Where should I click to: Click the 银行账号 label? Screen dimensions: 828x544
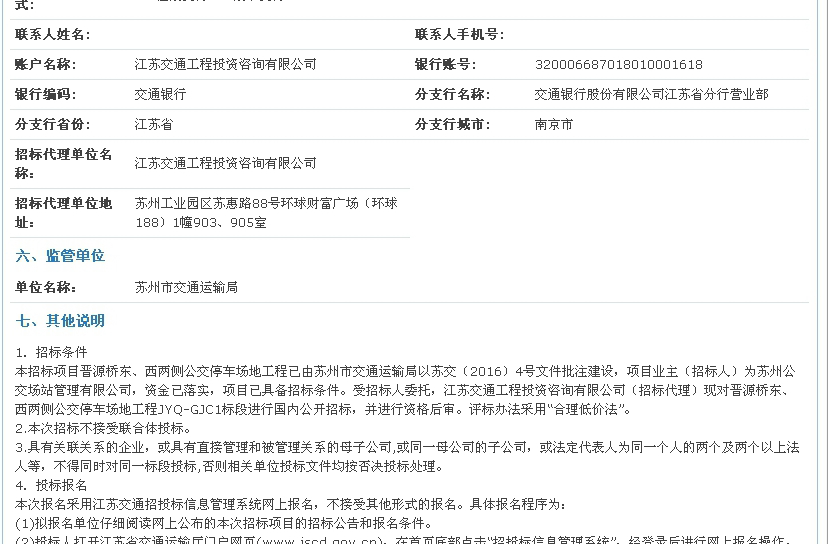pos(445,64)
